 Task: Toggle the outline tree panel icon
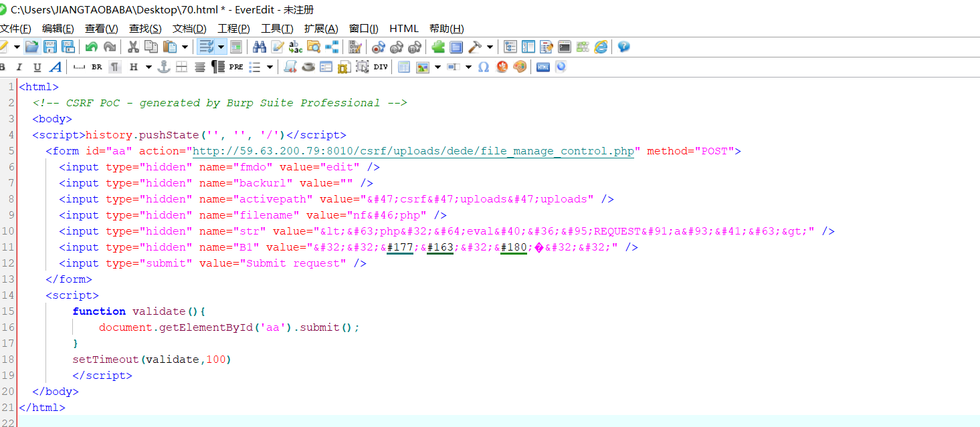[x=510, y=47]
